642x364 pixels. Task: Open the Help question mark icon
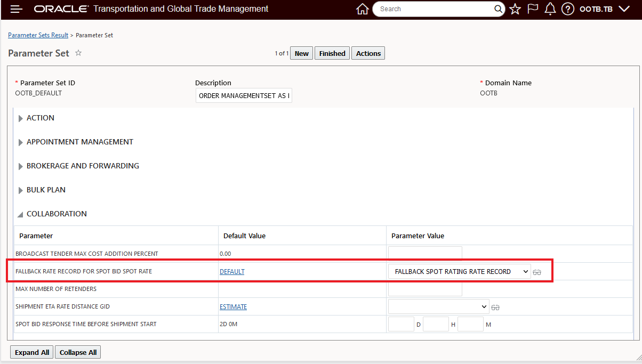point(568,9)
